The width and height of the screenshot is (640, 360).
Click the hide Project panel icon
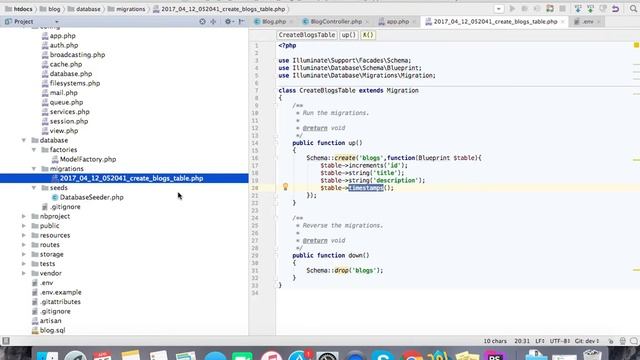pyautogui.click(x=242, y=22)
